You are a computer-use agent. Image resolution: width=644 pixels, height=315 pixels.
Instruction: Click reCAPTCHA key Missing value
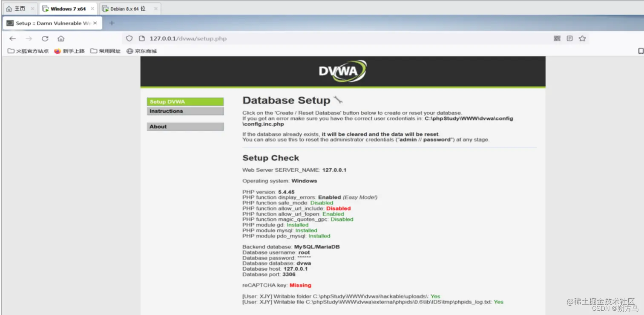(300, 285)
